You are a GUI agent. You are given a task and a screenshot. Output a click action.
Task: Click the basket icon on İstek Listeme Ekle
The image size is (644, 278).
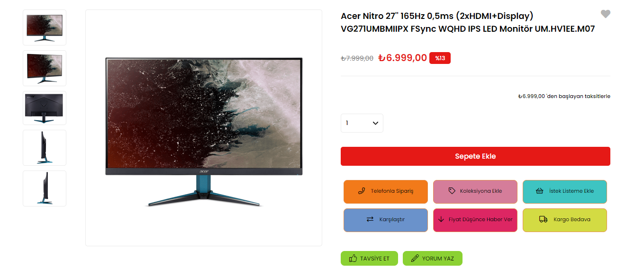[x=539, y=191]
